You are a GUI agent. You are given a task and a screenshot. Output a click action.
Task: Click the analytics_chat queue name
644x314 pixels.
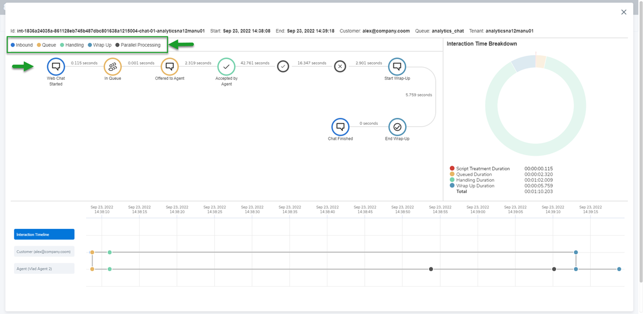448,31
